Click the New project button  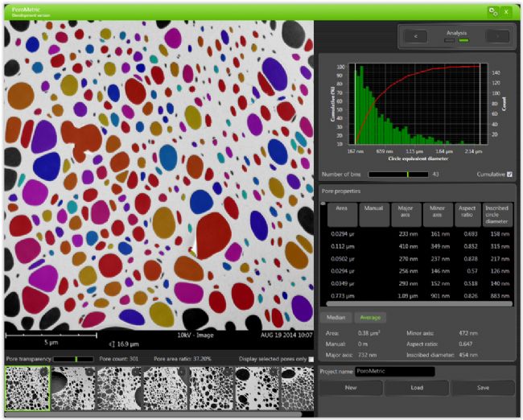tap(351, 388)
